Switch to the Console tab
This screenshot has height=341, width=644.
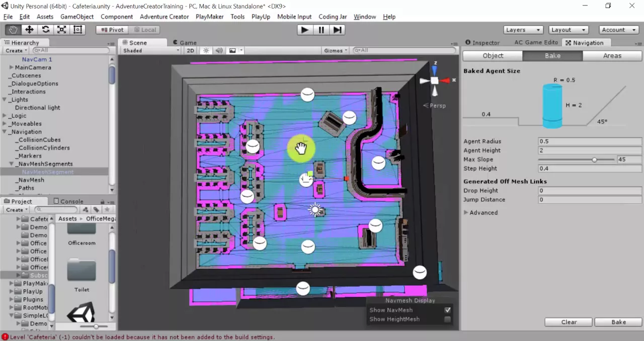(68, 202)
